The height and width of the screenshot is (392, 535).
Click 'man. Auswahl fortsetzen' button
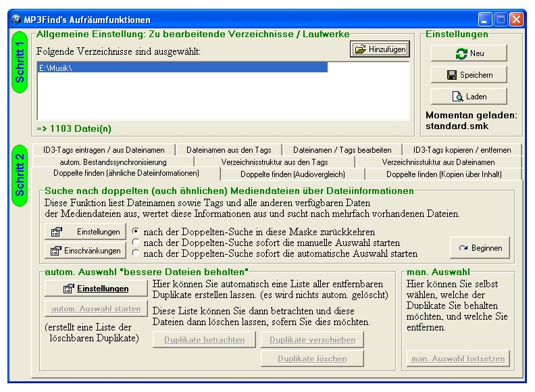[x=458, y=359]
